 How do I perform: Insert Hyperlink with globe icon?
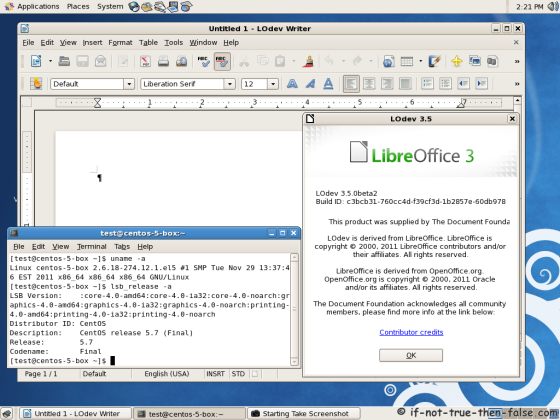click(x=389, y=61)
